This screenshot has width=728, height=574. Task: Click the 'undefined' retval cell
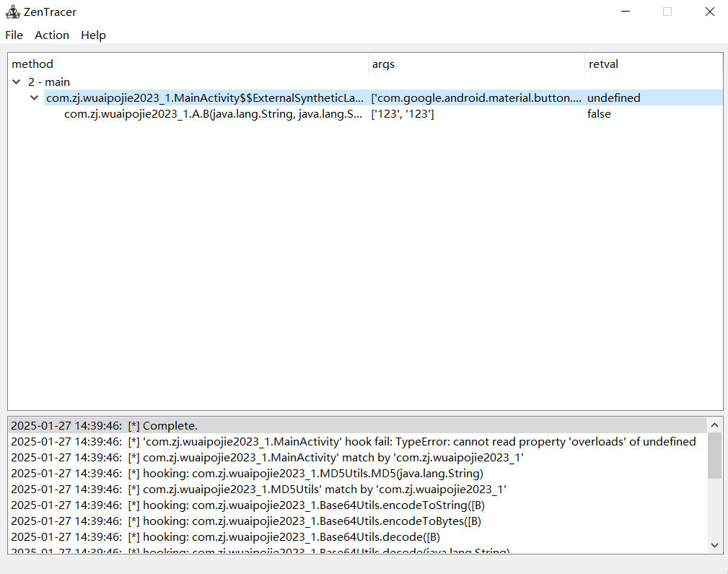[613, 98]
